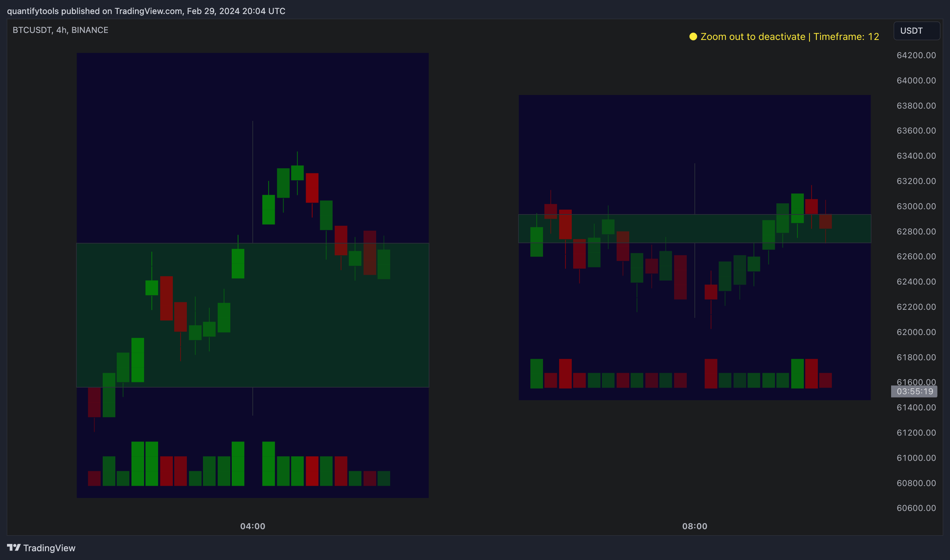The height and width of the screenshot is (560, 950).
Task: Click the 63400.00 price axis label
Action: (916, 156)
